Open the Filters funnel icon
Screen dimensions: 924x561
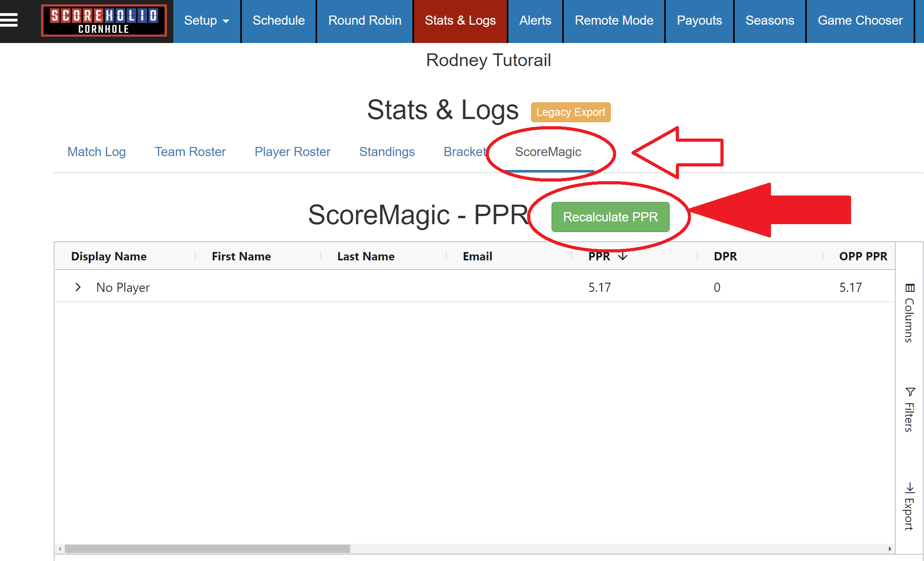point(910,392)
